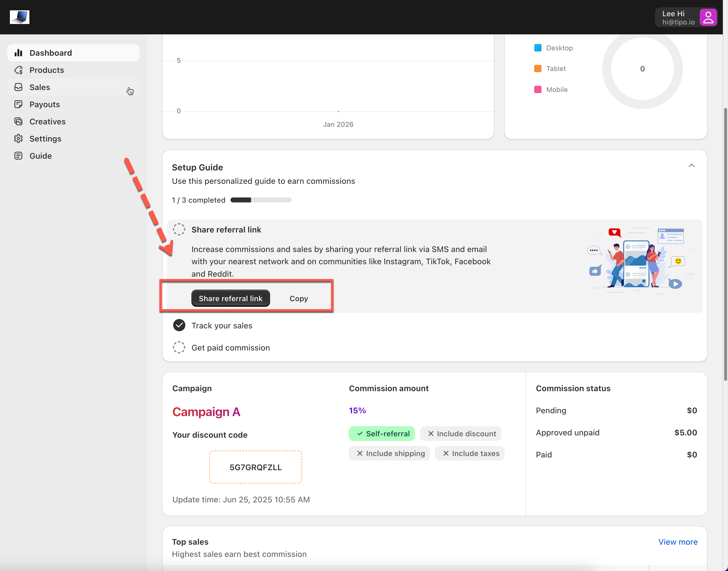Viewport: 728px width, 571px height.
Task: Go to the Creatives page
Action: pos(48,121)
